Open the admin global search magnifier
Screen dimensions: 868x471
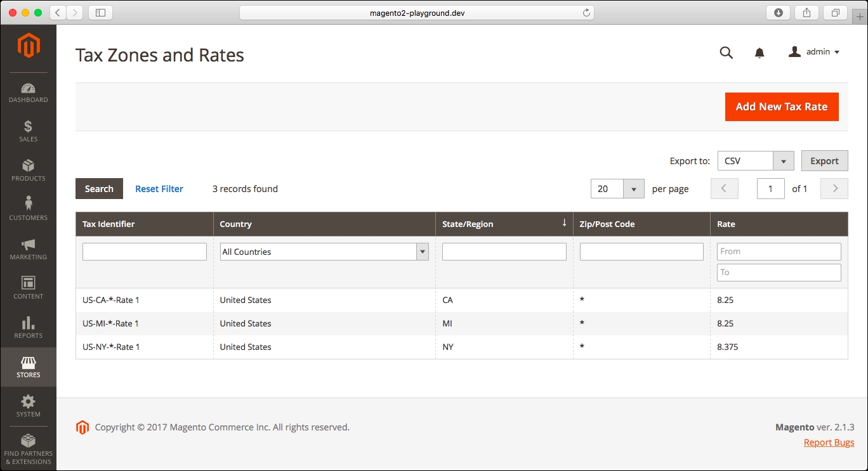tap(726, 53)
